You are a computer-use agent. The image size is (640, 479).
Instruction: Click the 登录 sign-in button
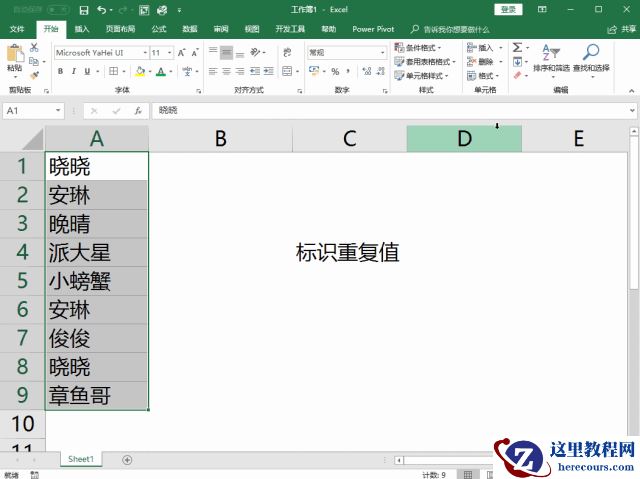tap(508, 9)
